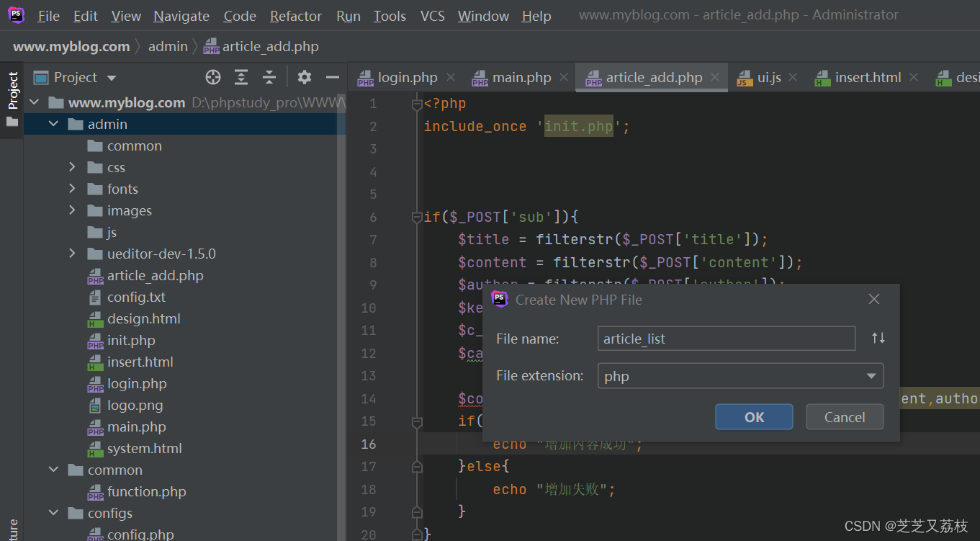Select insert.html in project tree
The height and width of the screenshot is (541, 980).
pyautogui.click(x=140, y=362)
